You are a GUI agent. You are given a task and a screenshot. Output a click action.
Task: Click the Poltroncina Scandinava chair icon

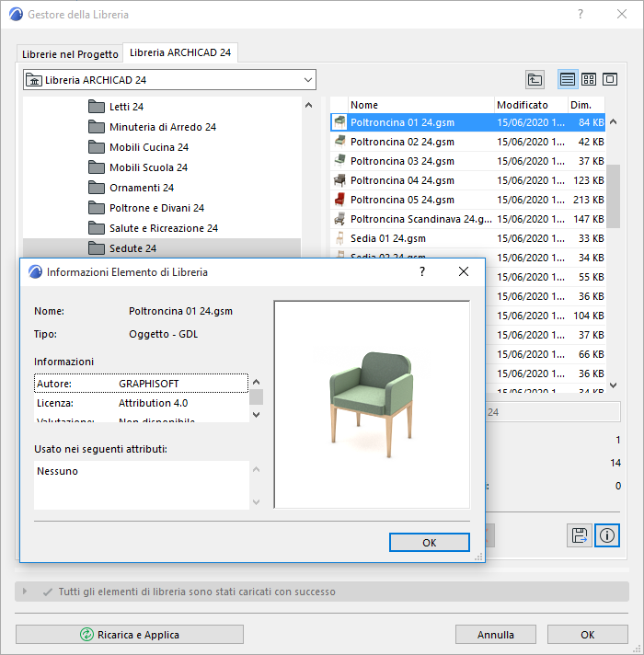click(340, 218)
